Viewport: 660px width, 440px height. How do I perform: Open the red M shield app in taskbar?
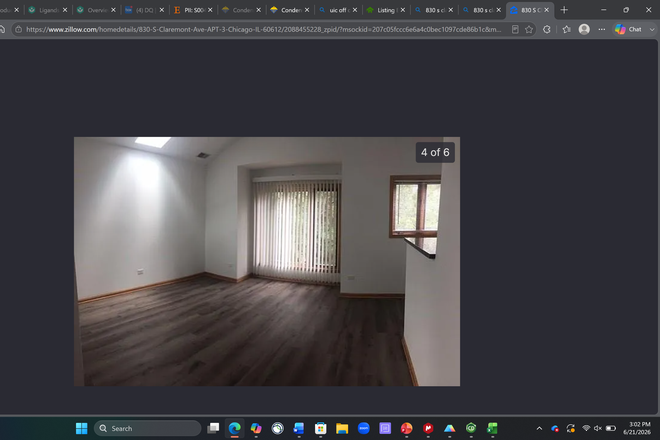428,428
